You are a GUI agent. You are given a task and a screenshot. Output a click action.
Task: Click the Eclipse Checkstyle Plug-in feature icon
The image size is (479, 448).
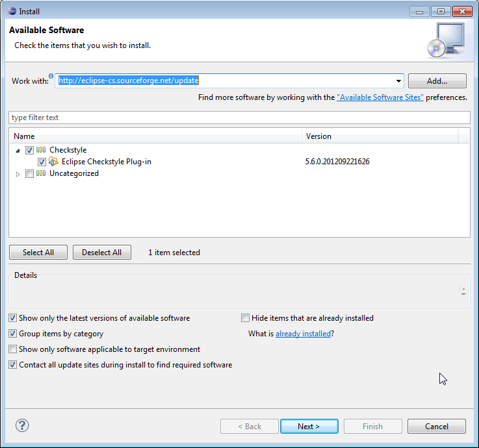tap(53, 162)
